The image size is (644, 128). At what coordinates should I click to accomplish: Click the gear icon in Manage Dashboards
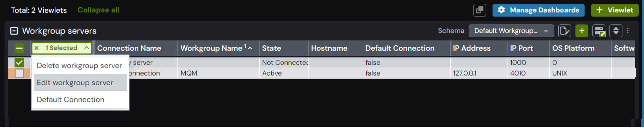click(x=501, y=10)
